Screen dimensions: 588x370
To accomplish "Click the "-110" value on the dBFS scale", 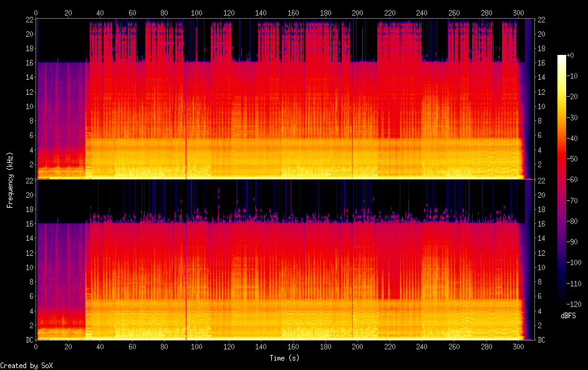I will tap(574, 283).
